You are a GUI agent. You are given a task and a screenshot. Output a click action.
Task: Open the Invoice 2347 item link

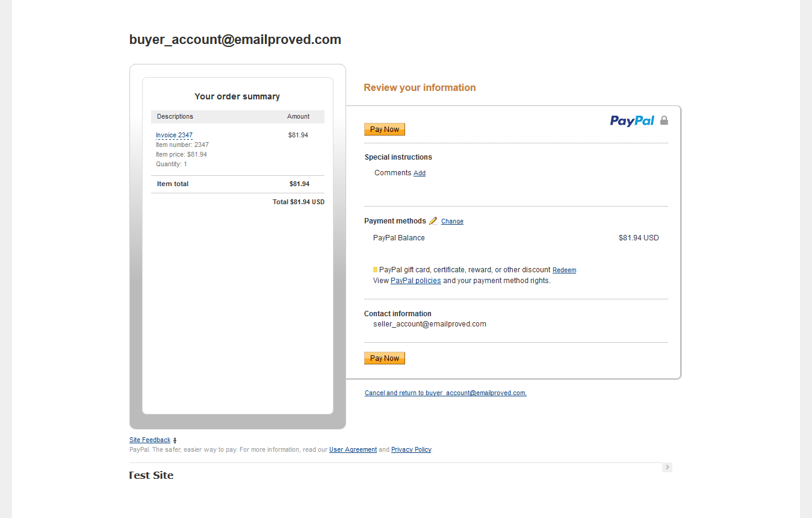click(x=174, y=136)
